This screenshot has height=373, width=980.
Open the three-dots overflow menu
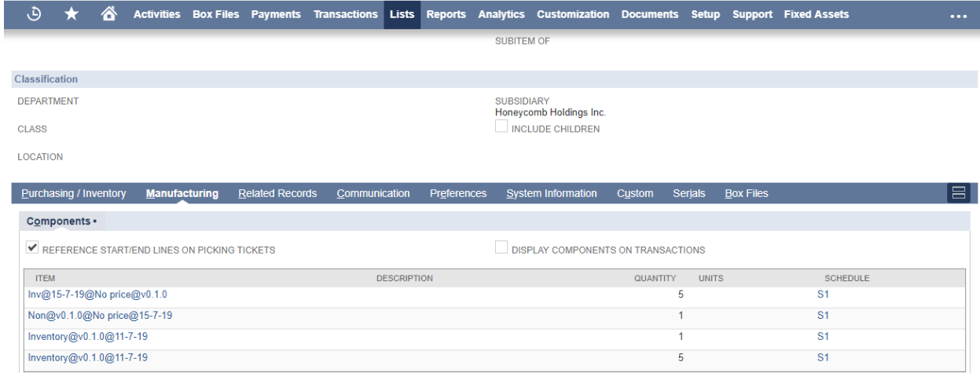coord(958,15)
